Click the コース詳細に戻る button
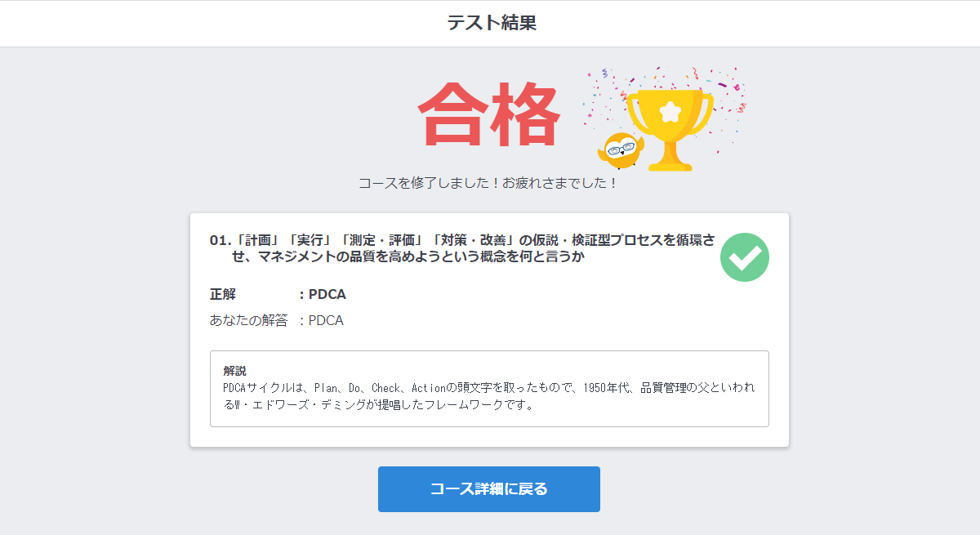The width and height of the screenshot is (980, 535). (488, 489)
